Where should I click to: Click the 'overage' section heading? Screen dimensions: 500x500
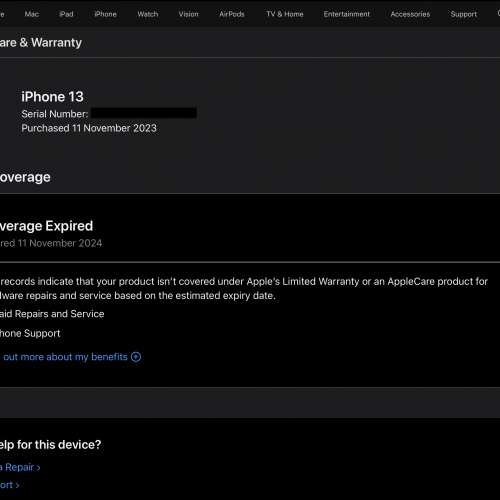tap(25, 177)
